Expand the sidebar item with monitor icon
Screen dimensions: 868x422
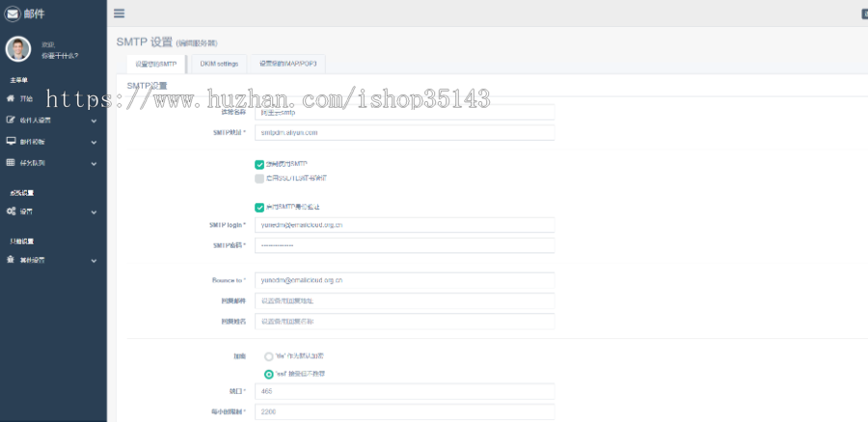tap(94, 142)
